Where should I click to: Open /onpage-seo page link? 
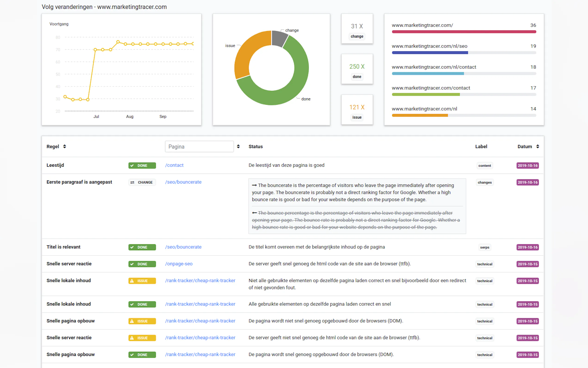179,264
